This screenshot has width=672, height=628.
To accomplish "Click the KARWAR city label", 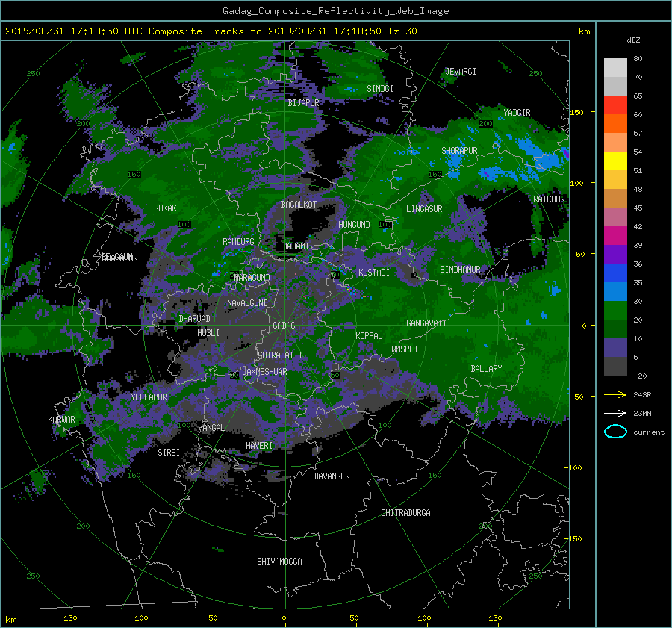I will coord(61,419).
